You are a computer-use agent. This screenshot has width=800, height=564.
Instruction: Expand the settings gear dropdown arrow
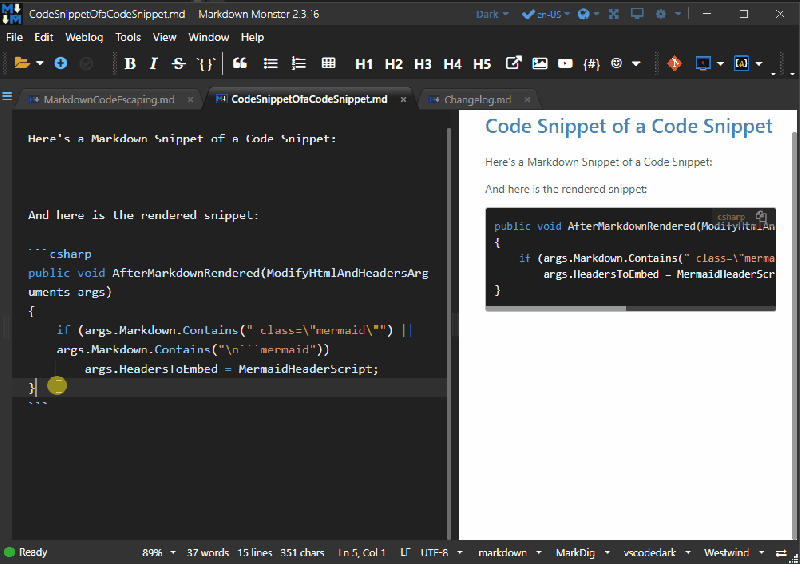click(678, 14)
